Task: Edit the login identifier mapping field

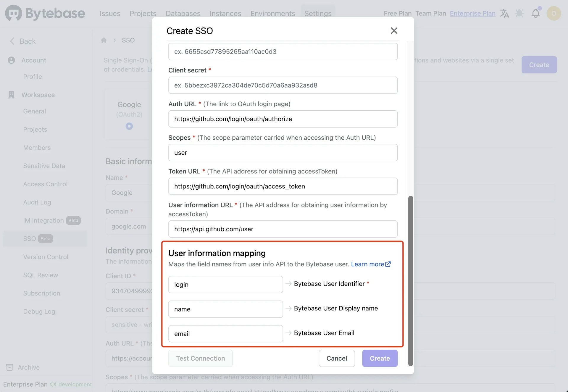Action: tap(225, 284)
